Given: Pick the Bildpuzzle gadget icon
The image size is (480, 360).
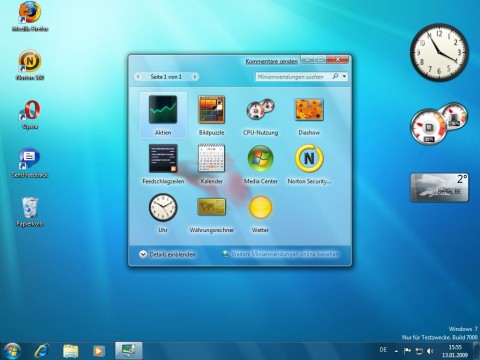Looking at the screenshot, I should point(211,110).
